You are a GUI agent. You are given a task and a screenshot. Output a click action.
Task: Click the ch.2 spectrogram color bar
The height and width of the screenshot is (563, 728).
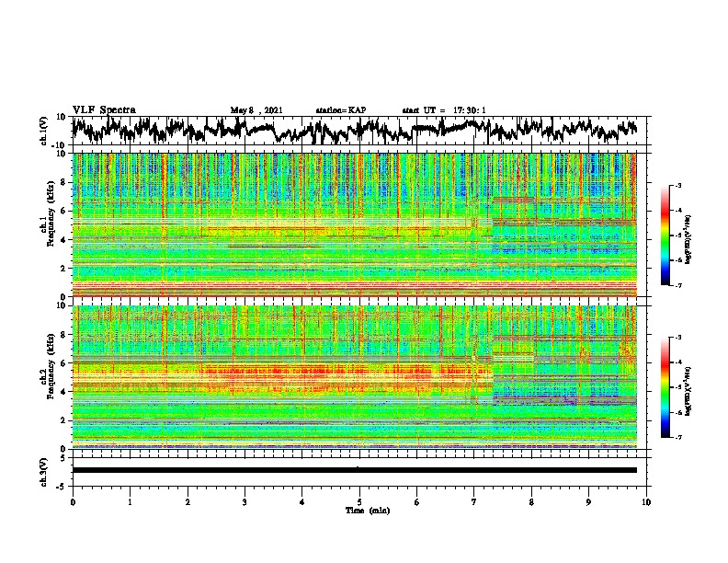point(665,387)
